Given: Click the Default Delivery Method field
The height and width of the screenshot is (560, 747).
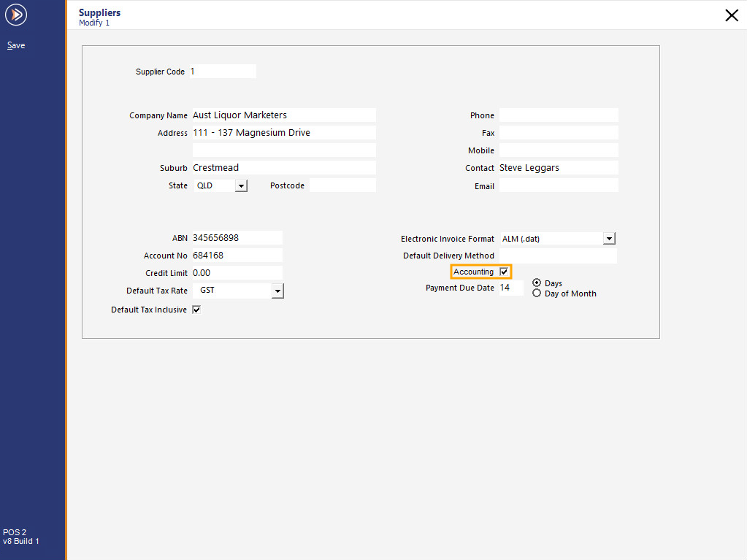Looking at the screenshot, I should tap(558, 256).
